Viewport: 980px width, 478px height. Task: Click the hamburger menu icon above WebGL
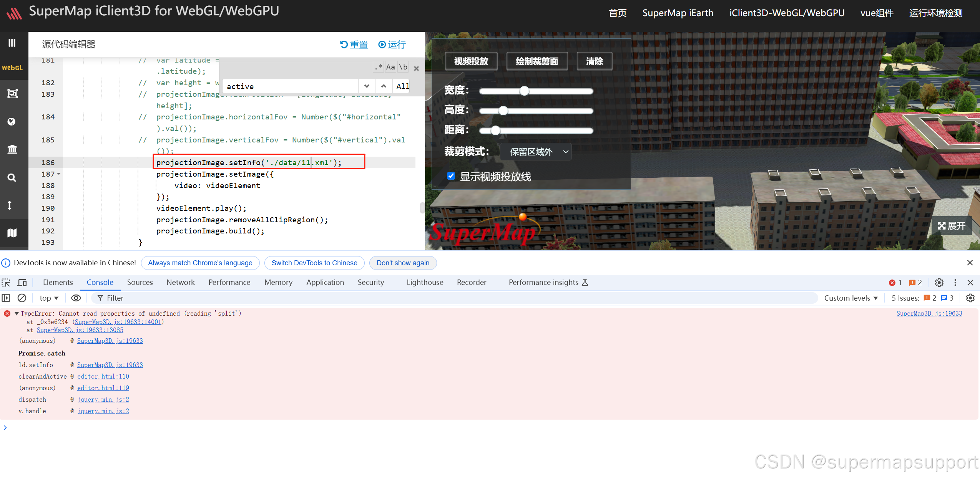tap(12, 43)
